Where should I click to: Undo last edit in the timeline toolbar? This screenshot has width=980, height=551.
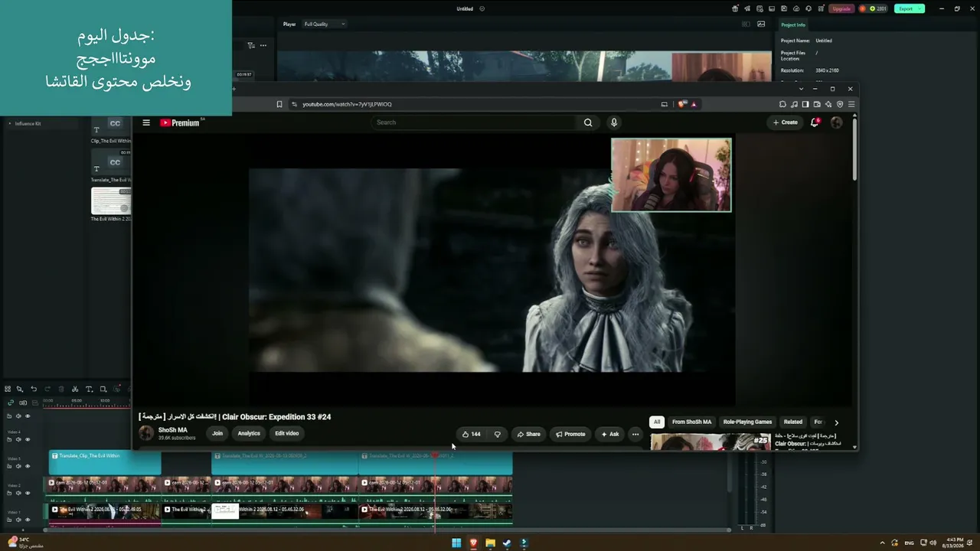(34, 389)
